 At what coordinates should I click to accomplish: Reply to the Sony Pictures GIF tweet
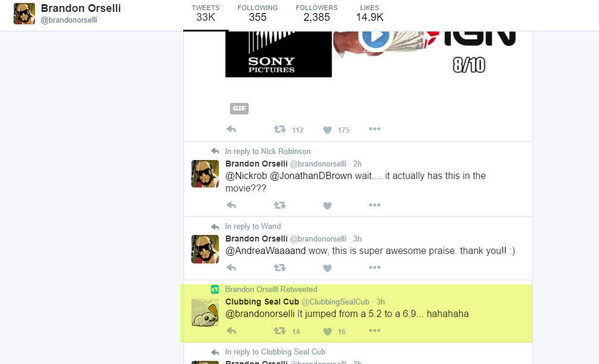coord(231,129)
